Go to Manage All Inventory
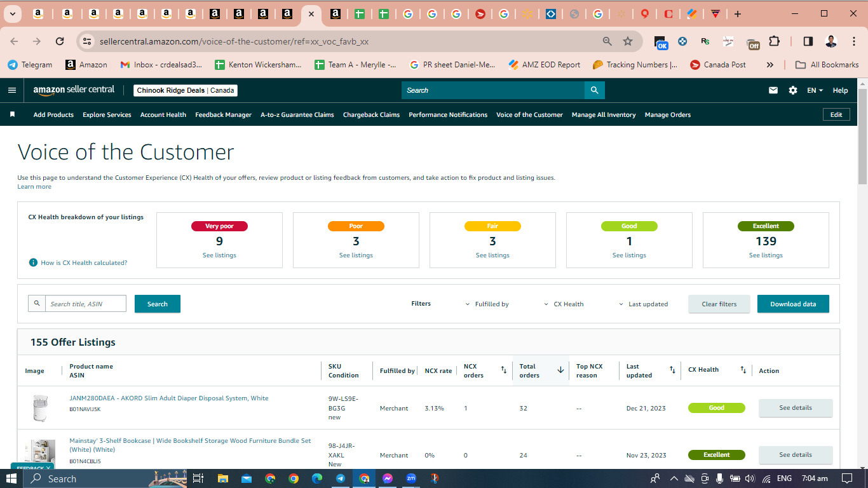The width and height of the screenshot is (868, 488). point(604,115)
